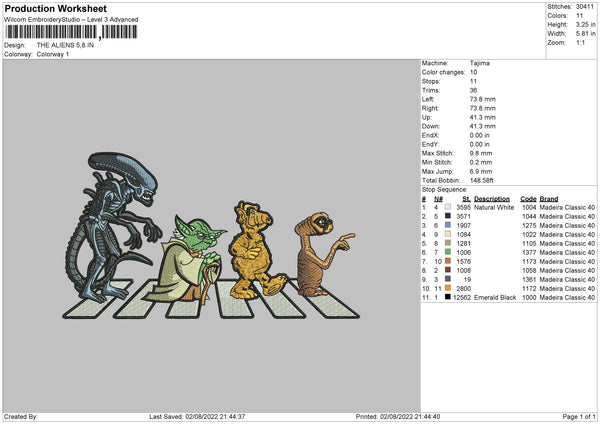The height and width of the screenshot is (424, 600).
Task: Click the Color changes value "10"
Action: 473,72
